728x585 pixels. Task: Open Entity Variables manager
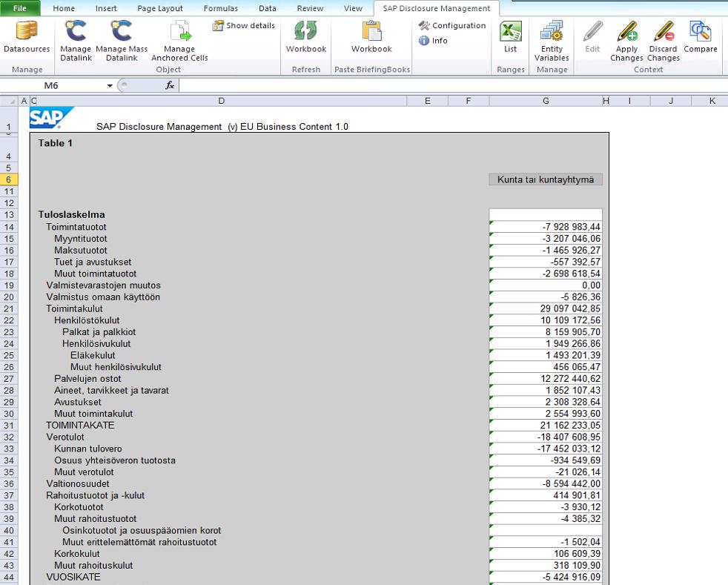click(552, 41)
